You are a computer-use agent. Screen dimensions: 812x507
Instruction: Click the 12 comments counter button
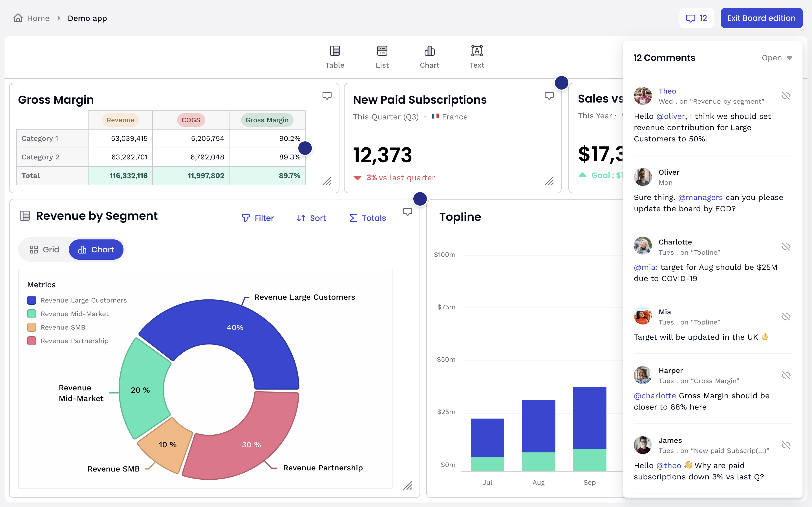pyautogui.click(x=696, y=18)
